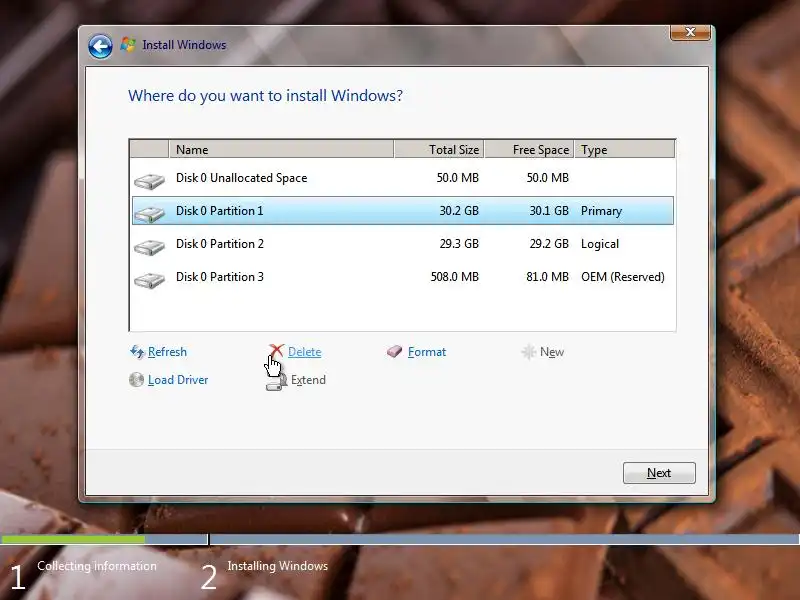Click the Load Driver disc icon

136,380
